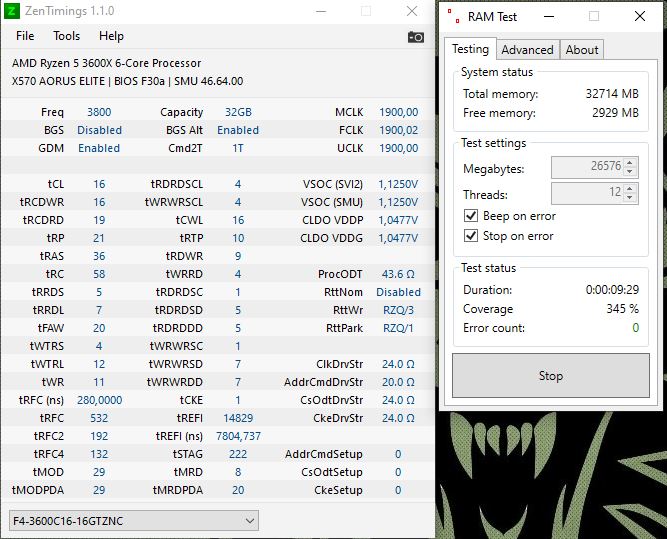The height and width of the screenshot is (539, 667).
Task: Click the ZenTimings screenshot camera icon
Action: coord(416,37)
